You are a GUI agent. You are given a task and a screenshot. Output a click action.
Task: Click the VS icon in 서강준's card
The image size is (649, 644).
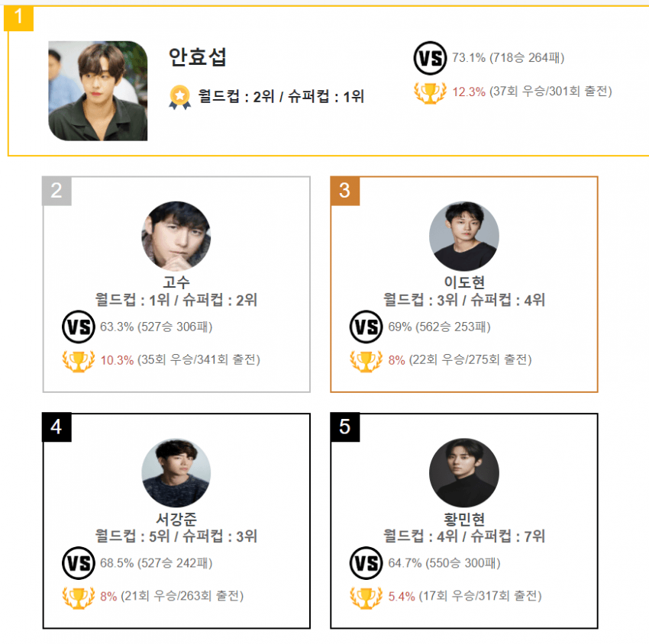click(78, 563)
